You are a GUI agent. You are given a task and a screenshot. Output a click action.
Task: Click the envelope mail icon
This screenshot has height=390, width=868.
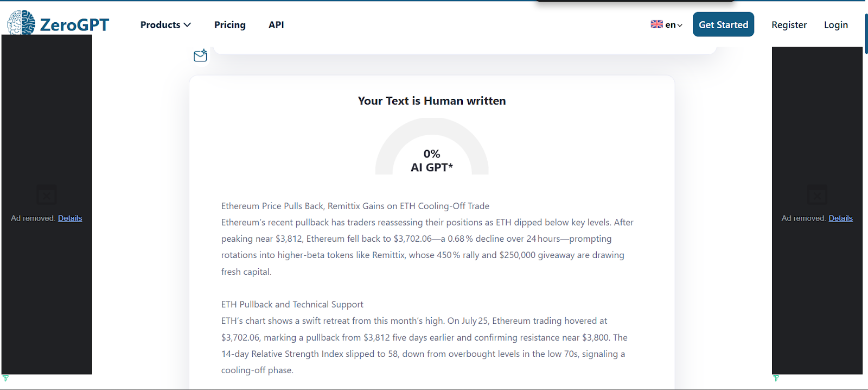[x=200, y=55]
